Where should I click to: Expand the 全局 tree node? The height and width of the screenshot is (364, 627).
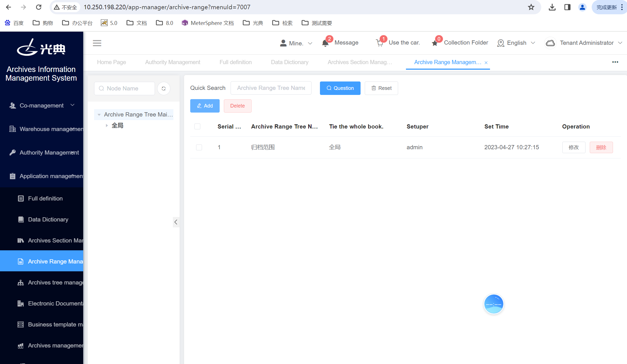point(107,126)
